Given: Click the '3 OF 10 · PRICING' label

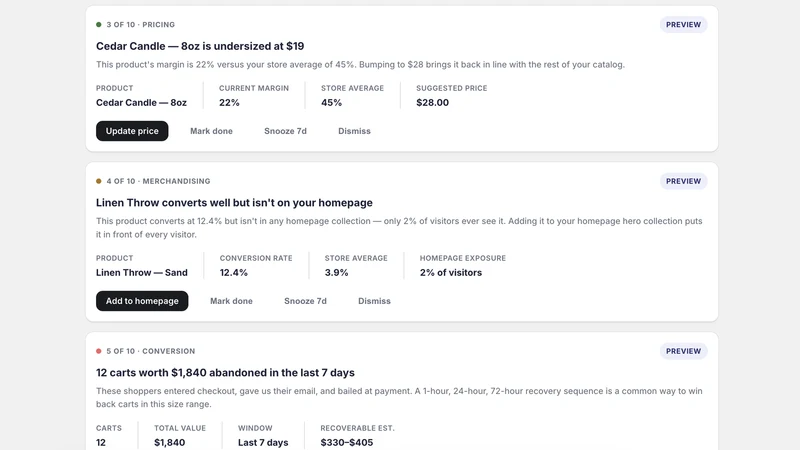Looking at the screenshot, I should pyautogui.click(x=140, y=24).
